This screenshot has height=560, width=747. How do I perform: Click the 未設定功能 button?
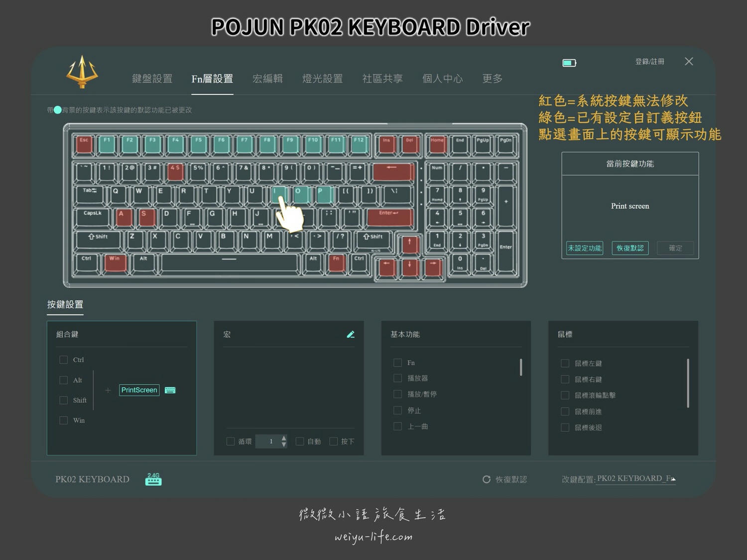tap(585, 248)
